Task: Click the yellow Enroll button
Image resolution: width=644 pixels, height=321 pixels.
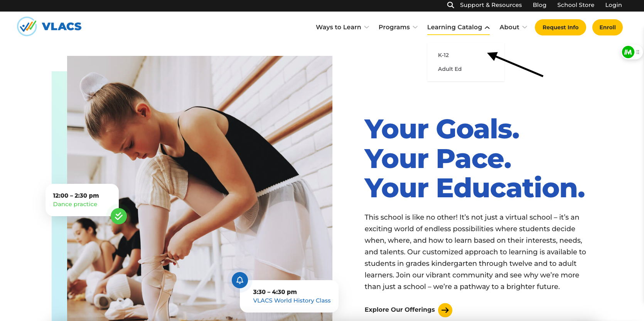Action: pos(607,27)
